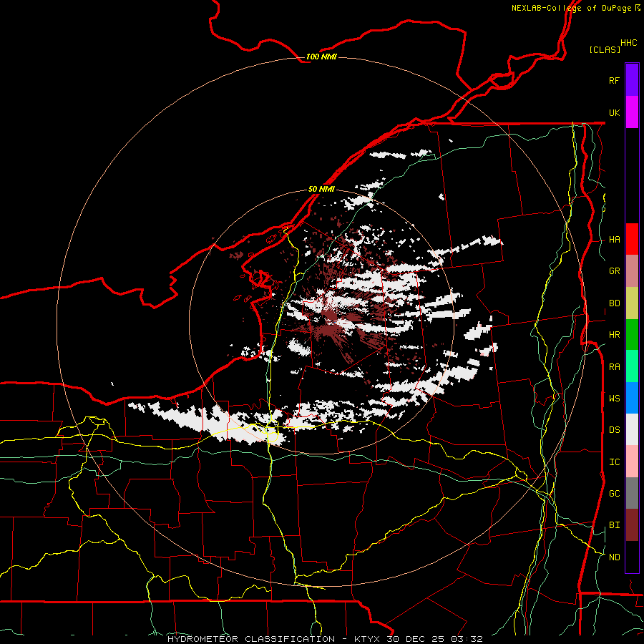
Task: Pick the WS blue legend swatch
Action: click(x=632, y=398)
